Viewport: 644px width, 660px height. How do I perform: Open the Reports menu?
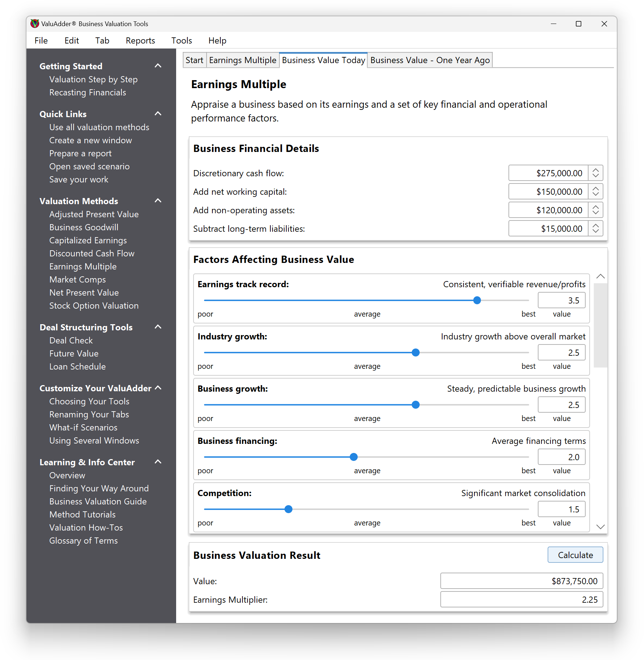(140, 41)
